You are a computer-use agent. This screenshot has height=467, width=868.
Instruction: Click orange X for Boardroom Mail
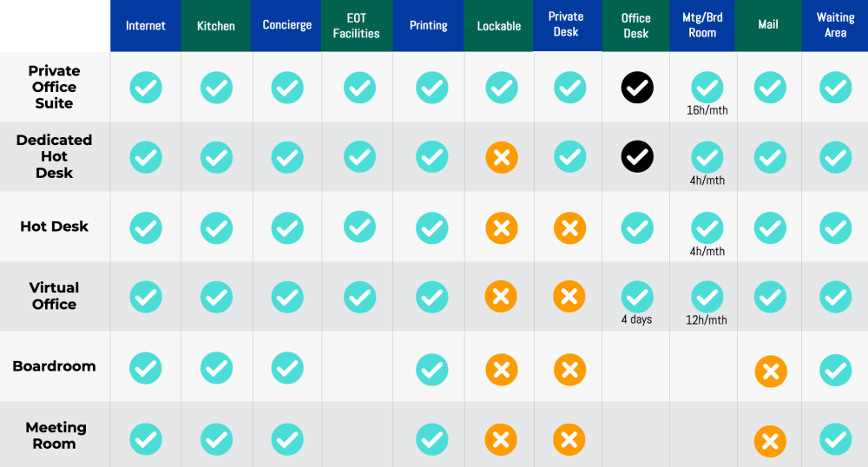769,372
